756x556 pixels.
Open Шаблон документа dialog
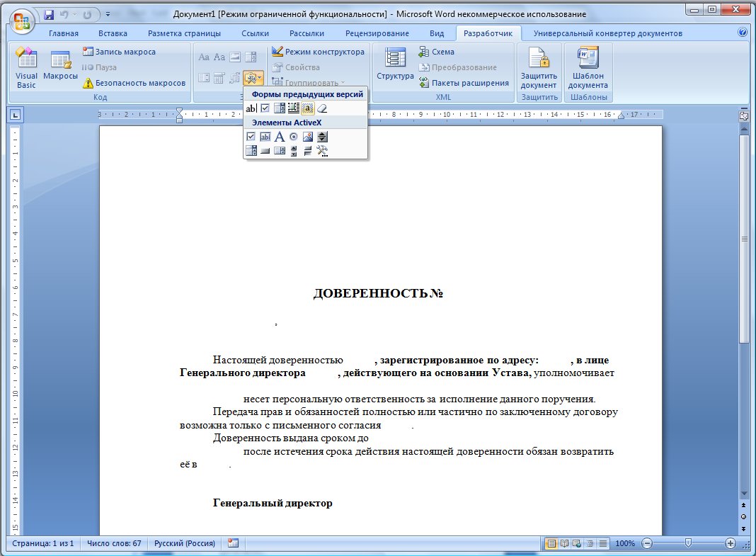588,67
